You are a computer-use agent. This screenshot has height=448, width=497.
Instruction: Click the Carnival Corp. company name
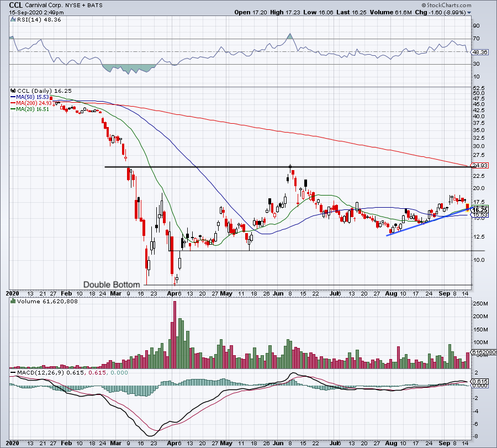pos(44,5)
